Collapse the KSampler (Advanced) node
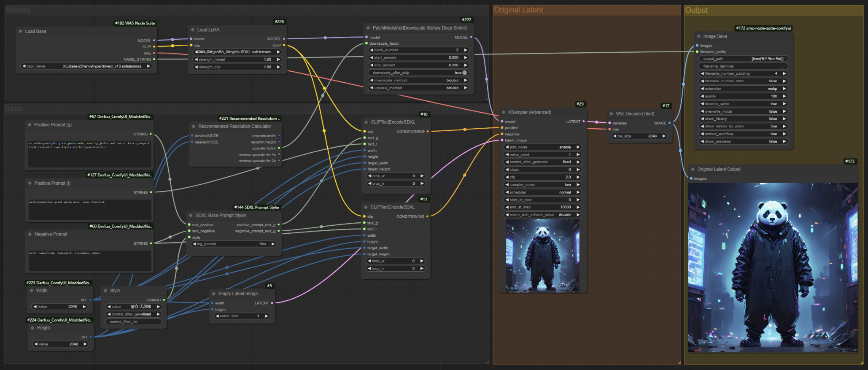868x370 pixels. [504, 112]
